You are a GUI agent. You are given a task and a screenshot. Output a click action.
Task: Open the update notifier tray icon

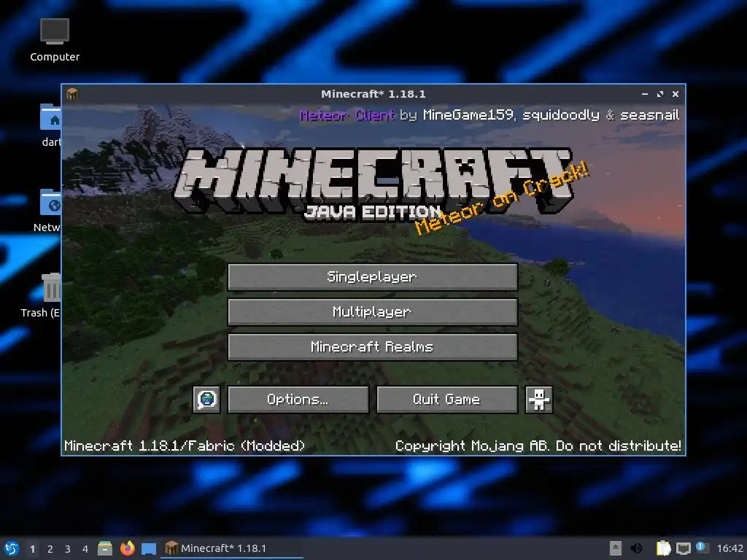click(x=703, y=548)
